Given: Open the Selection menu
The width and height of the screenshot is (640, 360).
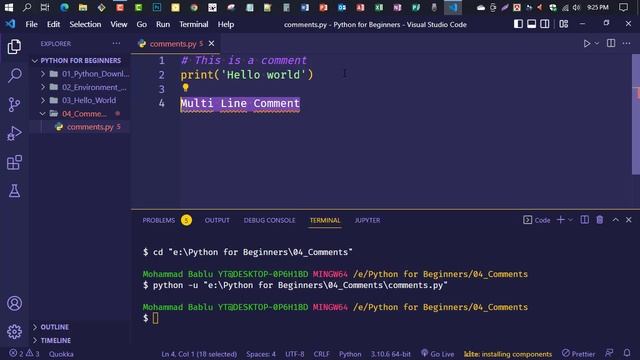Looking at the screenshot, I should (85, 24).
